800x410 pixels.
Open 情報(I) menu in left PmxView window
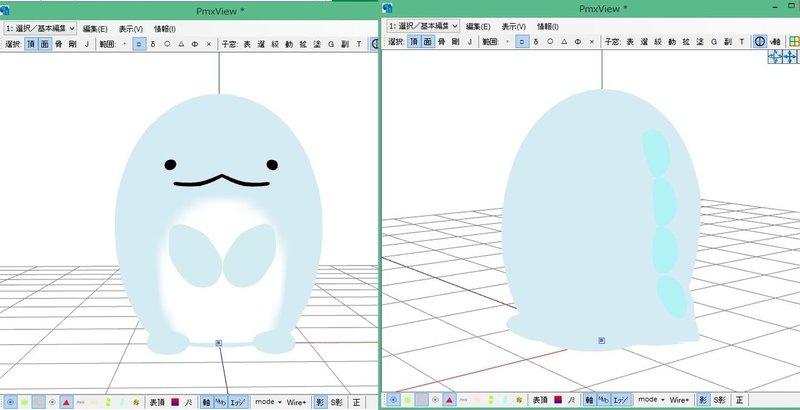(x=165, y=29)
